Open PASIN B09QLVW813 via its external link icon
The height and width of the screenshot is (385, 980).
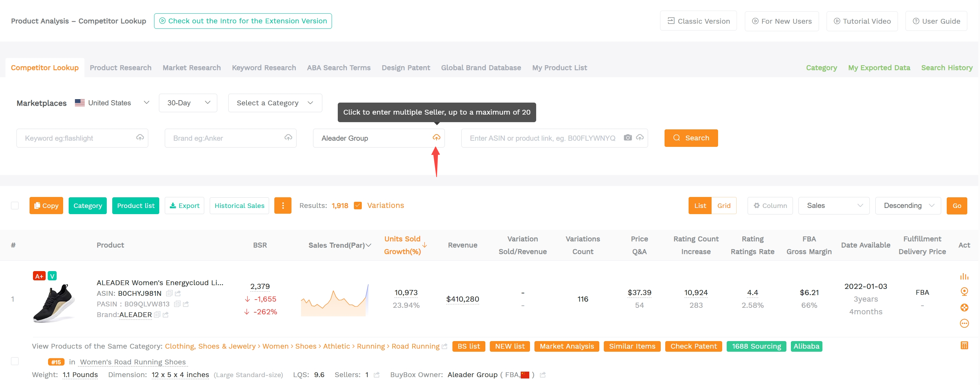pyautogui.click(x=186, y=304)
